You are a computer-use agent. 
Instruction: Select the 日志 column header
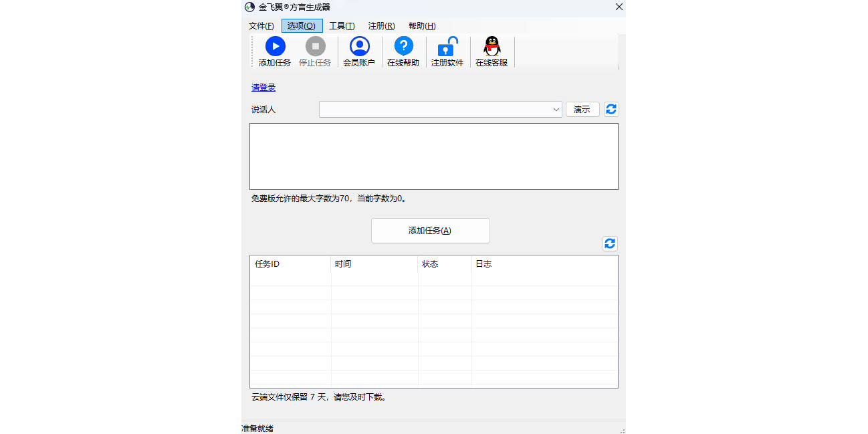[544, 264]
